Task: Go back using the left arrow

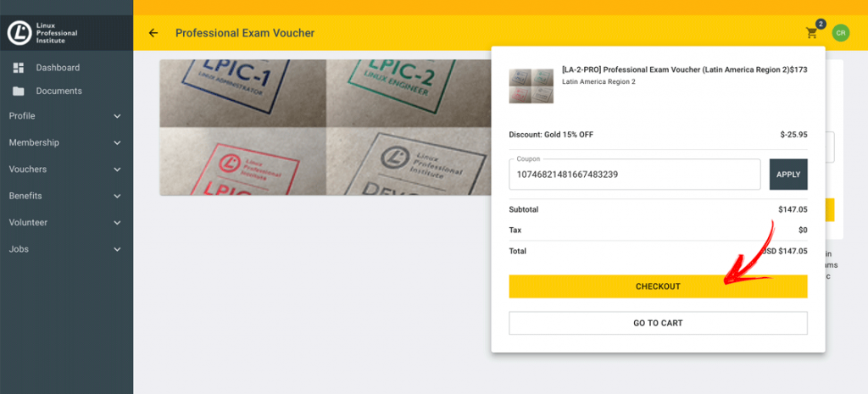Action: [x=153, y=33]
